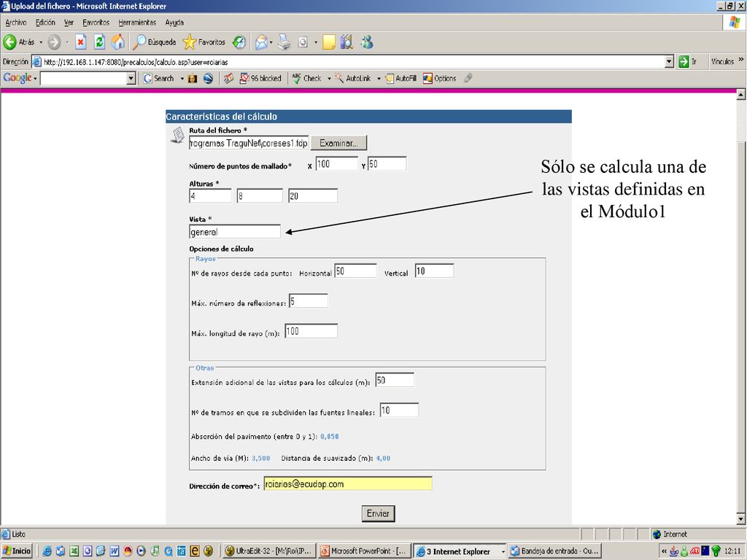Click the Enviar submit button
Screen dimensions: 747x560
tap(379, 513)
